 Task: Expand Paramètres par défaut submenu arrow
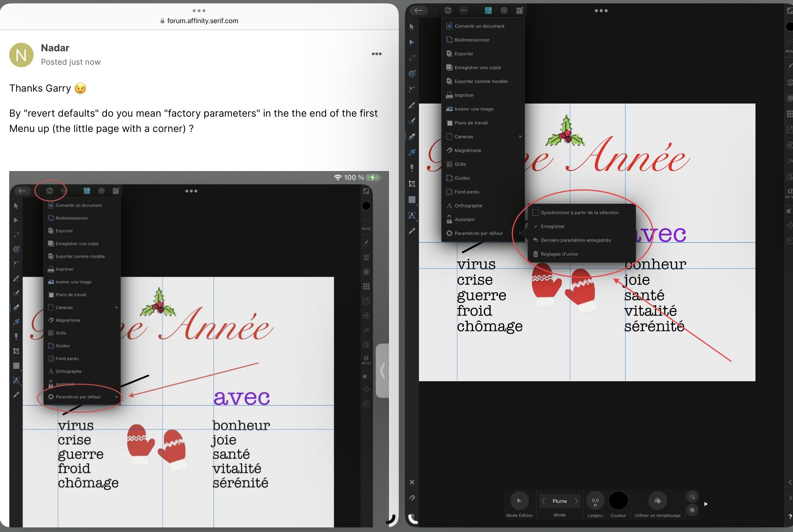point(520,233)
